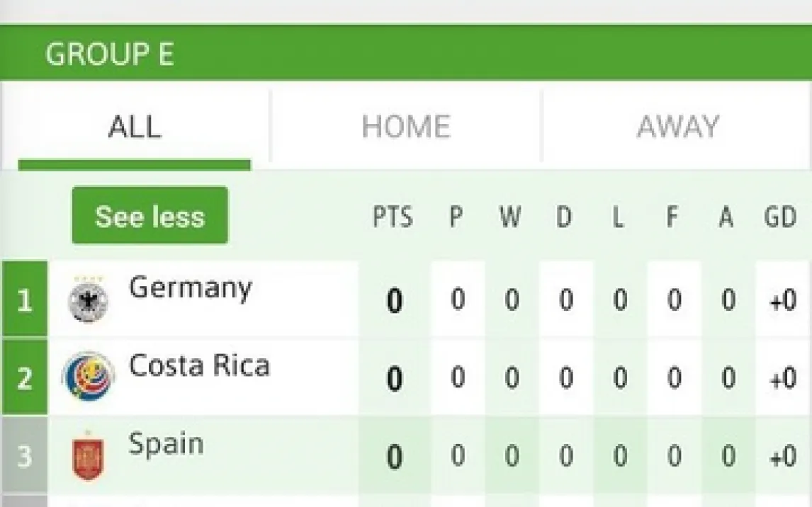Screen dimensions: 812x507
Task: Click the L column header
Action: pyautogui.click(x=619, y=218)
